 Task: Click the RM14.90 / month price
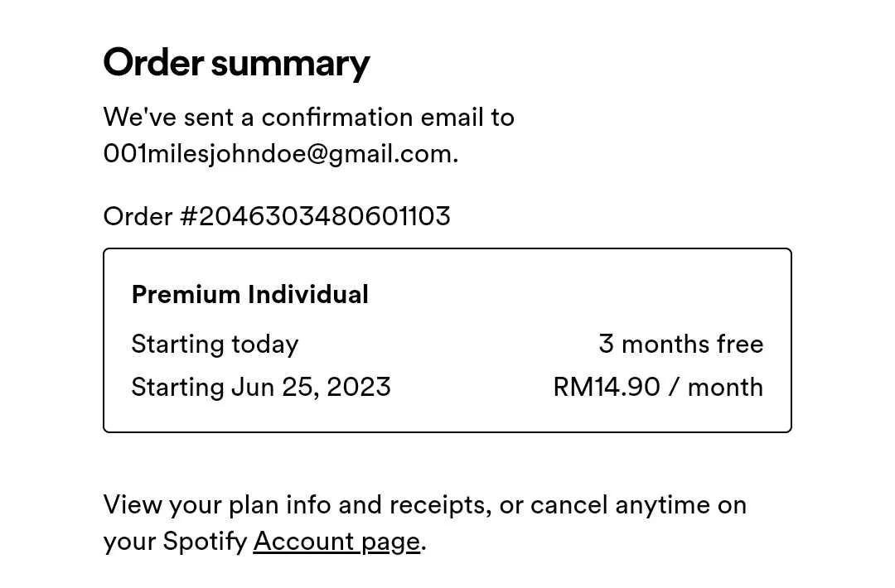click(x=658, y=388)
